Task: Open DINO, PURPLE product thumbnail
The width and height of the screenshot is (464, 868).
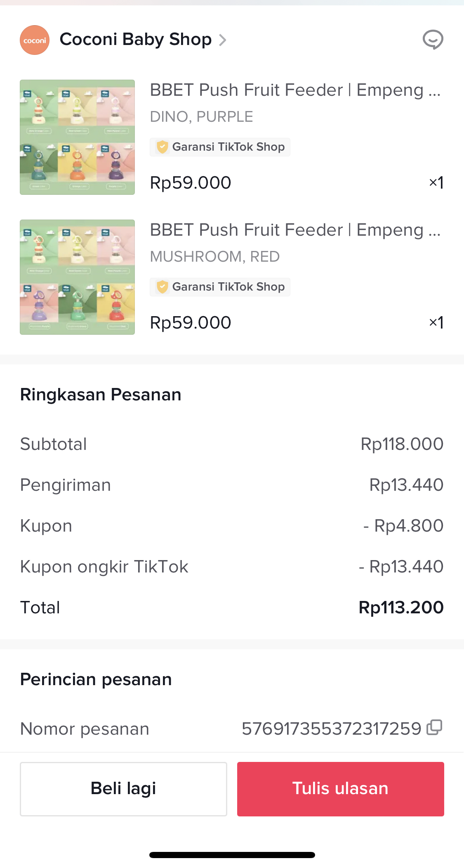Action: pos(77,137)
